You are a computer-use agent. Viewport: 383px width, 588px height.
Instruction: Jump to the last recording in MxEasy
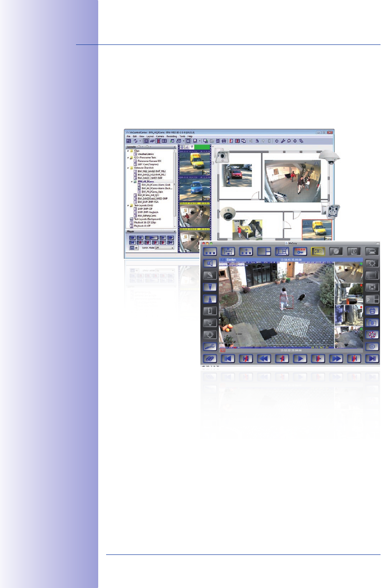pyautogui.click(x=372, y=359)
